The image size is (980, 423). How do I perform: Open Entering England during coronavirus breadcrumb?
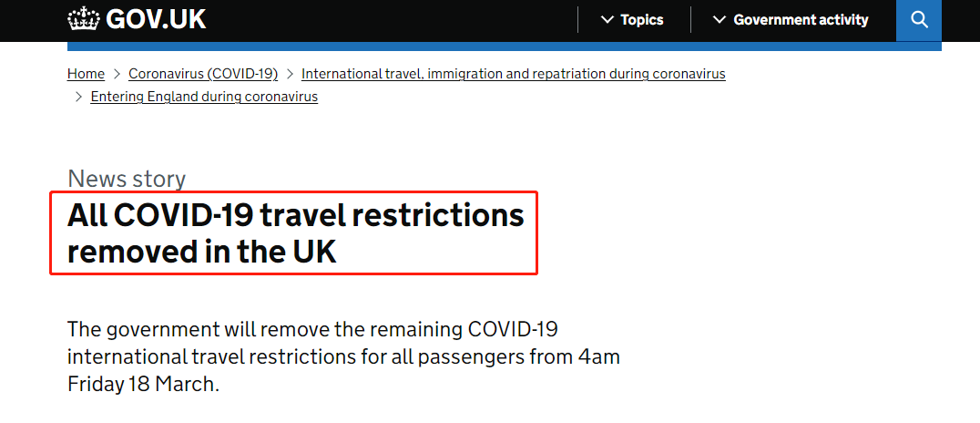[204, 97]
